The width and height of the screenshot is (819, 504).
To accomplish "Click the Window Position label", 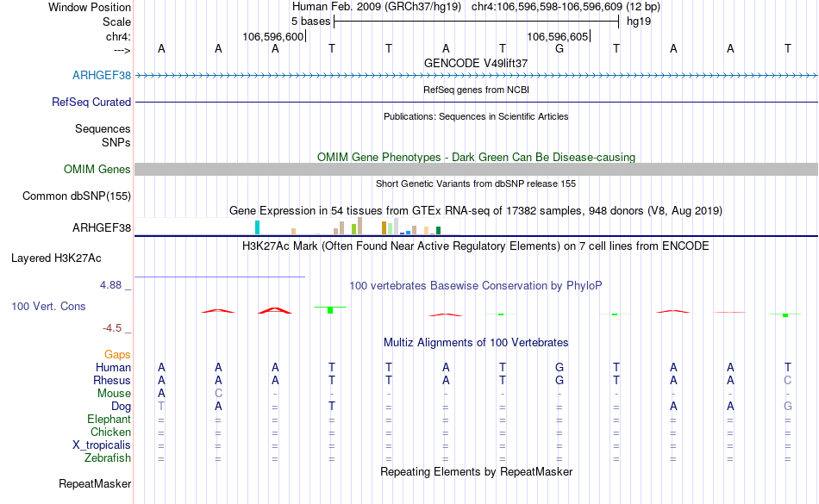I will pyautogui.click(x=90, y=7).
